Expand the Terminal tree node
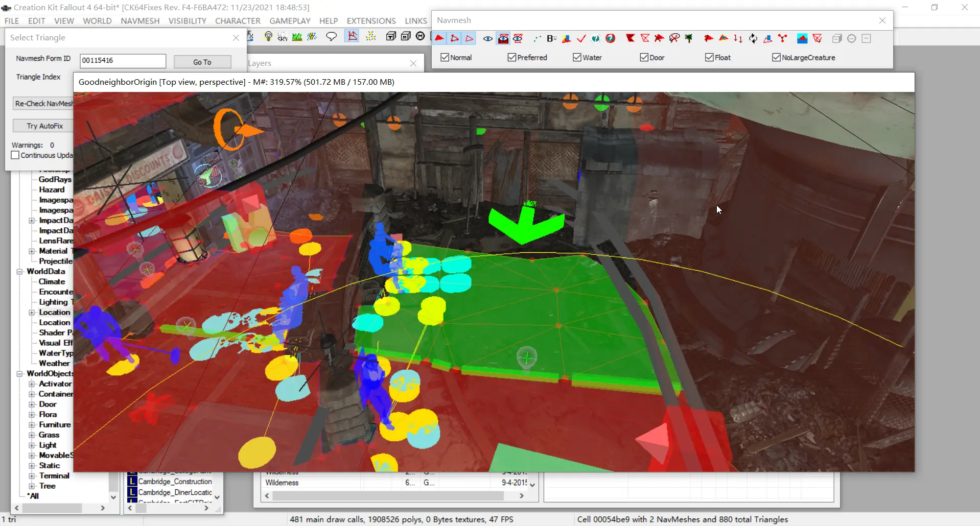This screenshot has width=980, height=526. pyautogui.click(x=32, y=476)
